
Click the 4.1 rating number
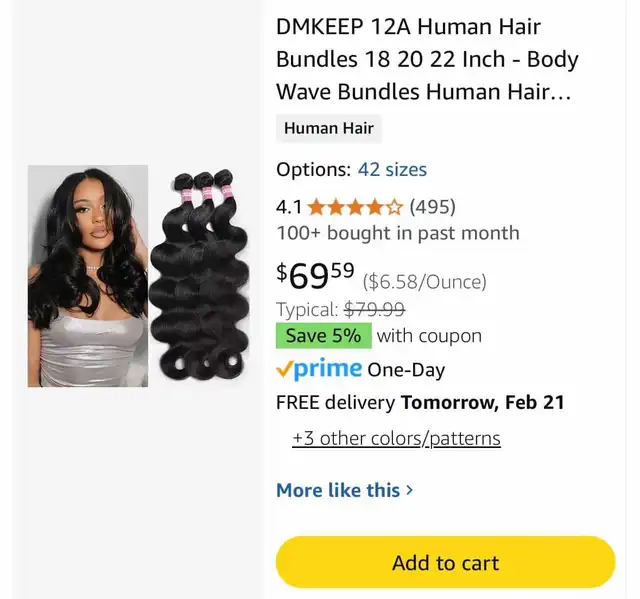click(289, 207)
